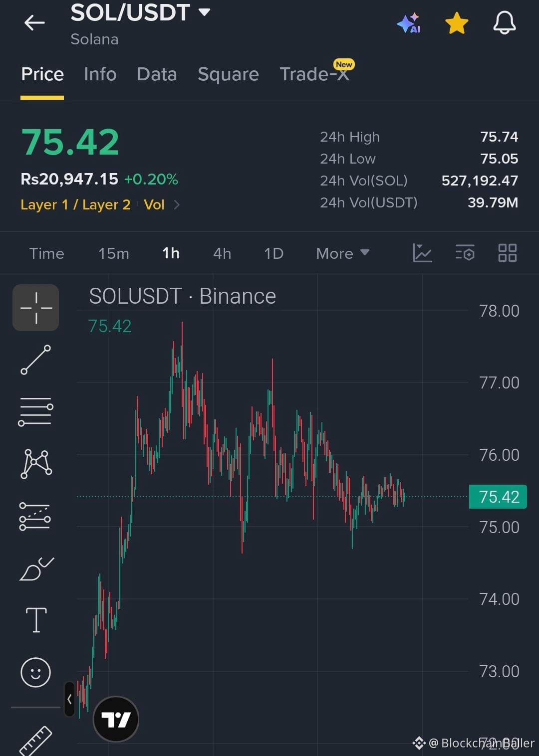Screen dimensions: 539x756
Task: Click the 73.00 price axis label
Action: point(499,671)
